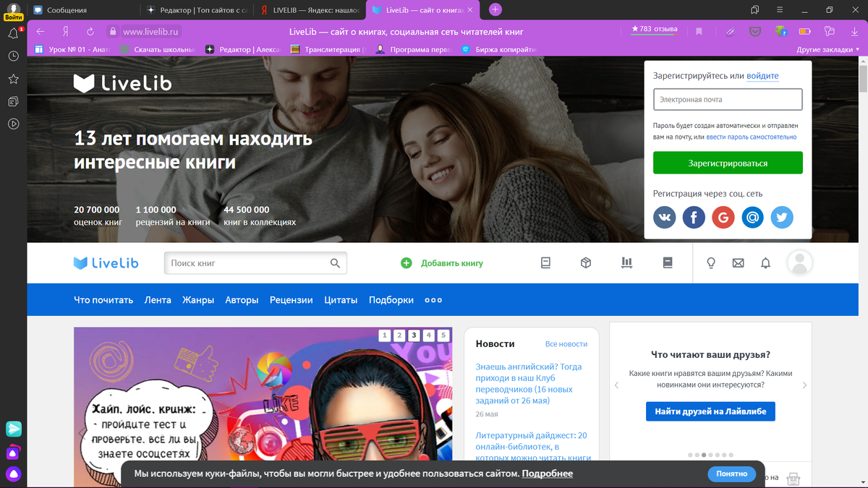Open '783 отзыва' site rating
This screenshot has width=868, height=488.
pos(655,29)
